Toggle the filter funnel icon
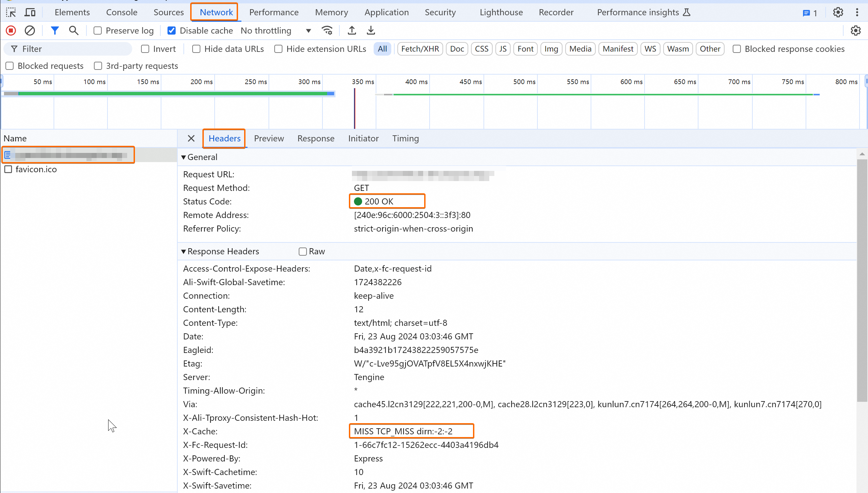The width and height of the screenshot is (868, 493). click(55, 31)
